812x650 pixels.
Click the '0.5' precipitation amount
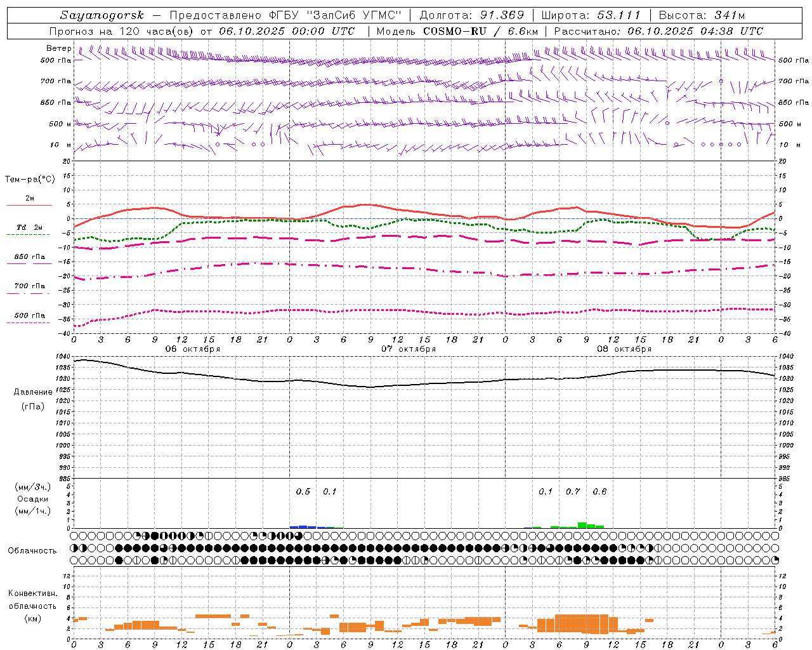pyautogui.click(x=303, y=492)
